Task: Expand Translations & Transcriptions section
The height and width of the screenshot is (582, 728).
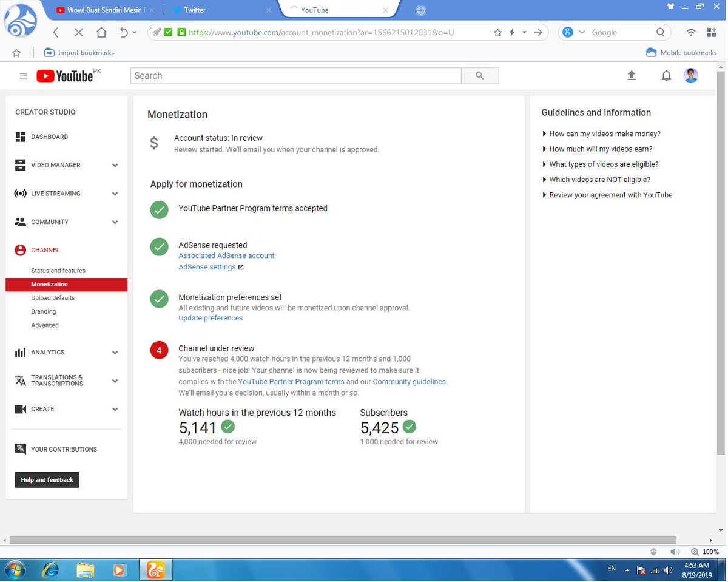Action: coord(115,381)
